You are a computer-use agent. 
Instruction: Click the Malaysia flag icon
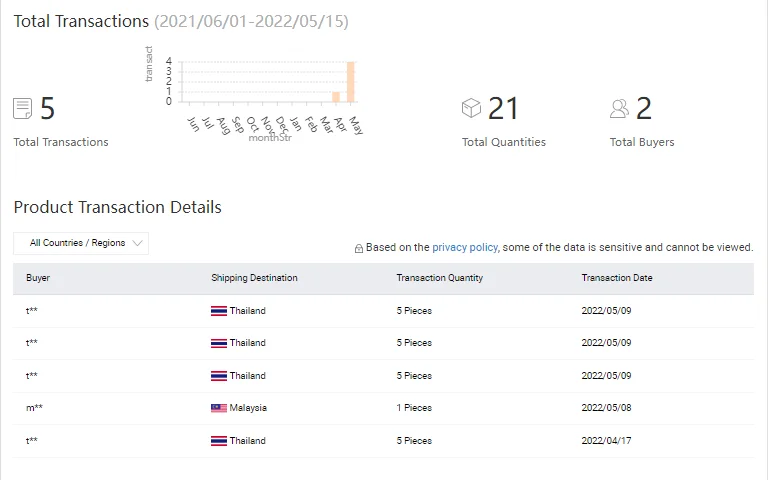[218, 408]
